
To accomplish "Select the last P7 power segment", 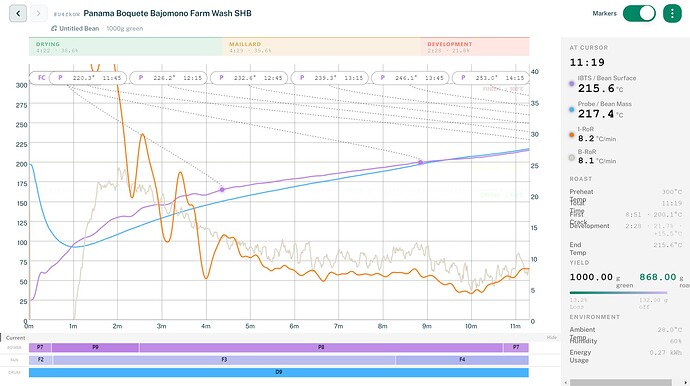I will point(516,347).
